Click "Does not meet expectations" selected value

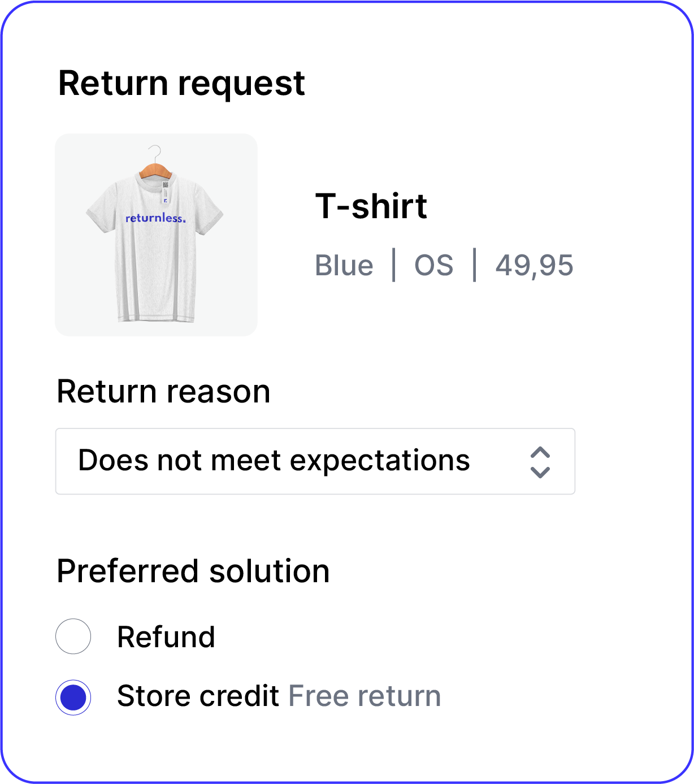click(274, 461)
